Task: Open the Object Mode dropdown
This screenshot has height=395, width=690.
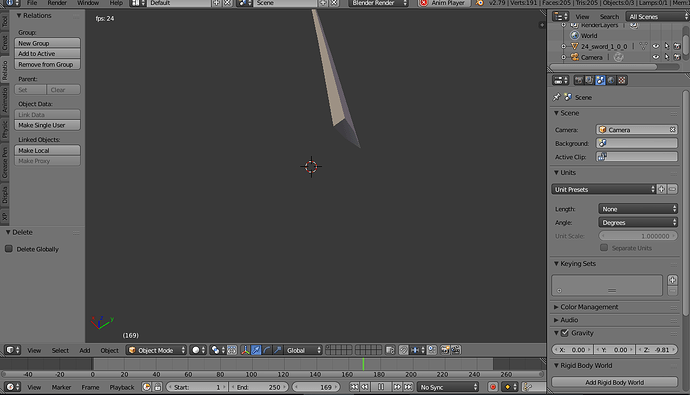Action: click(x=157, y=350)
